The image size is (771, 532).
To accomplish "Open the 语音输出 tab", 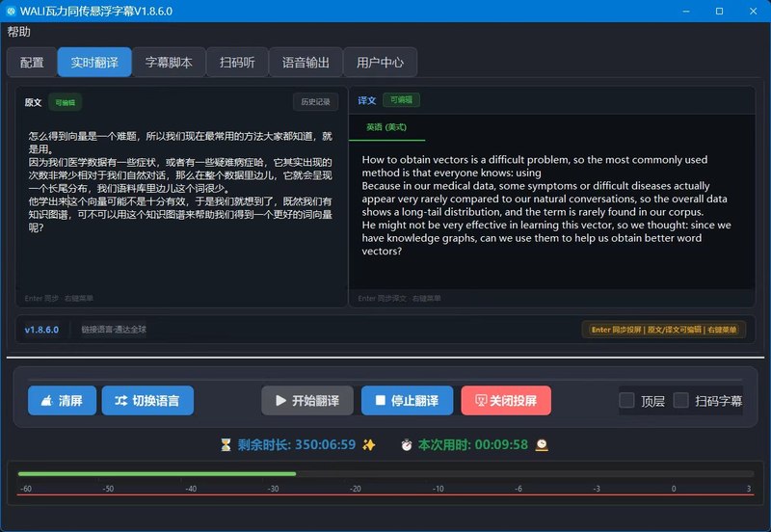I will pos(306,63).
